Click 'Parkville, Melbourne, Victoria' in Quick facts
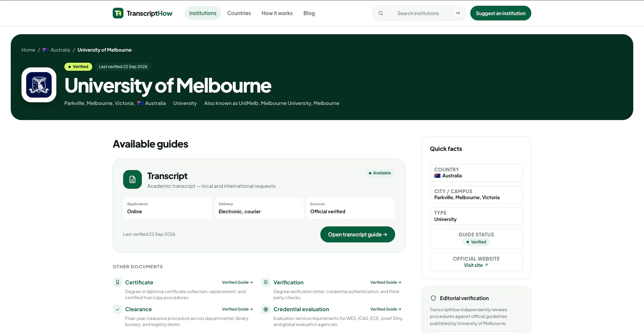Viewport: 644px width, 333px height. pos(467,198)
